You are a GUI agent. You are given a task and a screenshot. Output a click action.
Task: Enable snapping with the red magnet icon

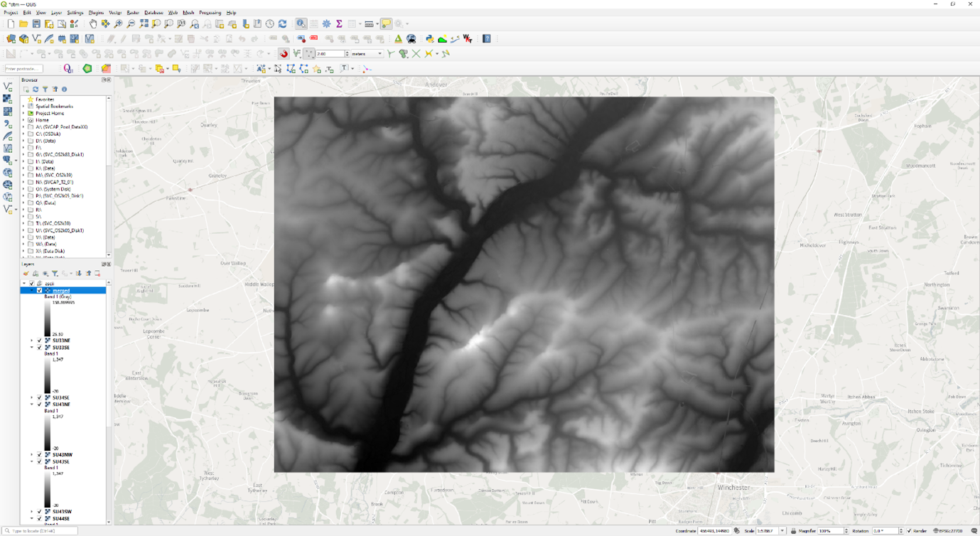click(284, 54)
